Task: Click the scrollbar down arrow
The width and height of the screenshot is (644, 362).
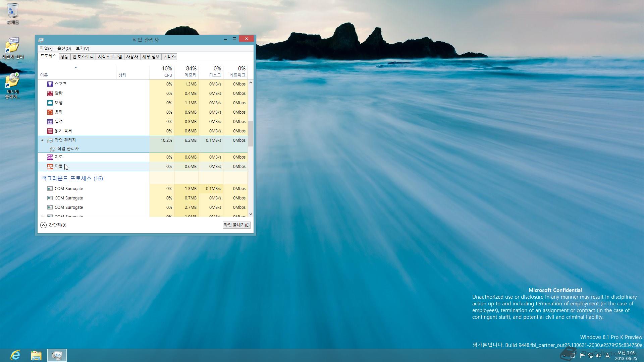Action: (x=251, y=214)
